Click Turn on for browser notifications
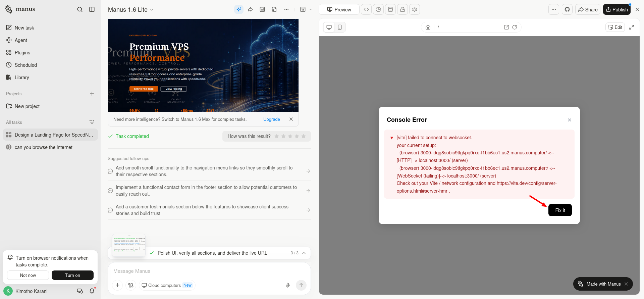The height and width of the screenshot is (299, 644). [72, 275]
